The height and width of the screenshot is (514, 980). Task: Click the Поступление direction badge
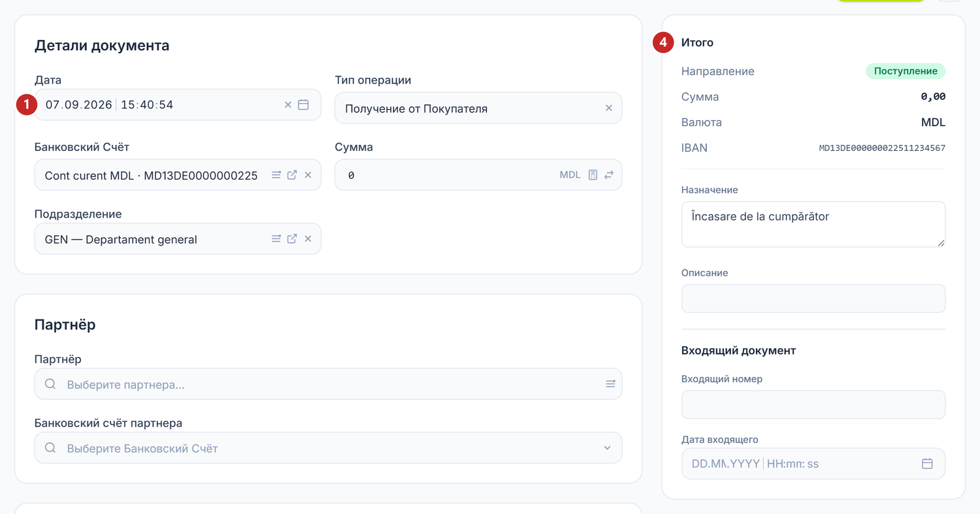(906, 71)
